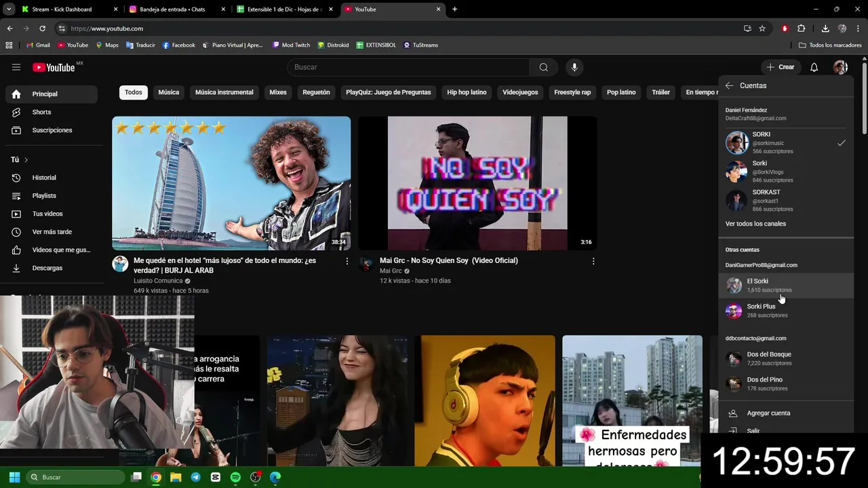This screenshot has height=488, width=868.
Task: Open liked videos sidebar entry
Action: 51,250
